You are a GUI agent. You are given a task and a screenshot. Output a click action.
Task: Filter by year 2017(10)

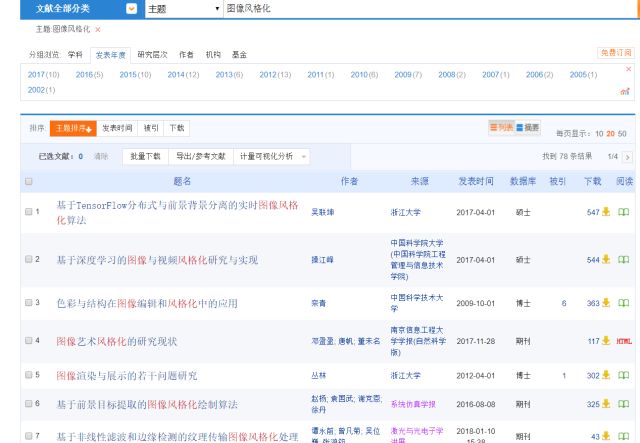pos(44,75)
